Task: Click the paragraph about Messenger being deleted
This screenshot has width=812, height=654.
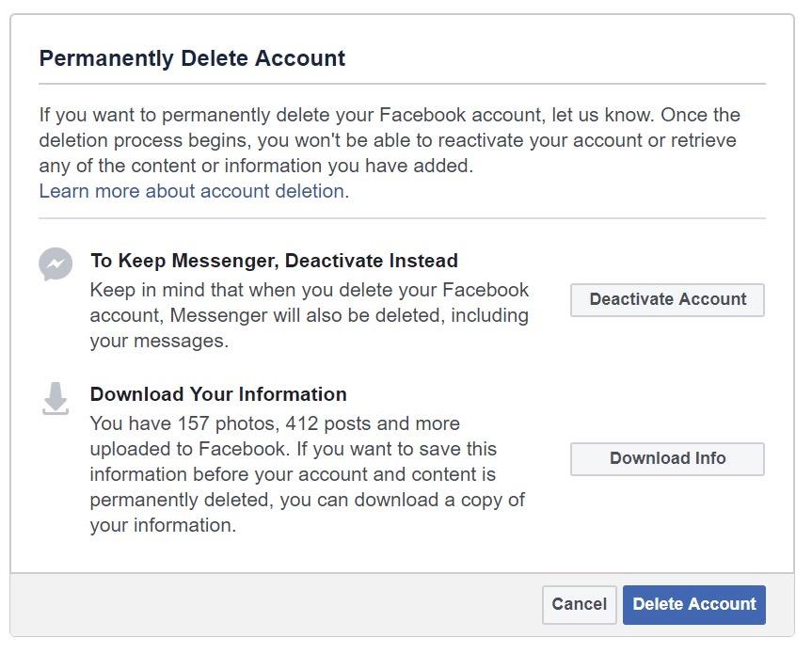Action: (x=309, y=315)
